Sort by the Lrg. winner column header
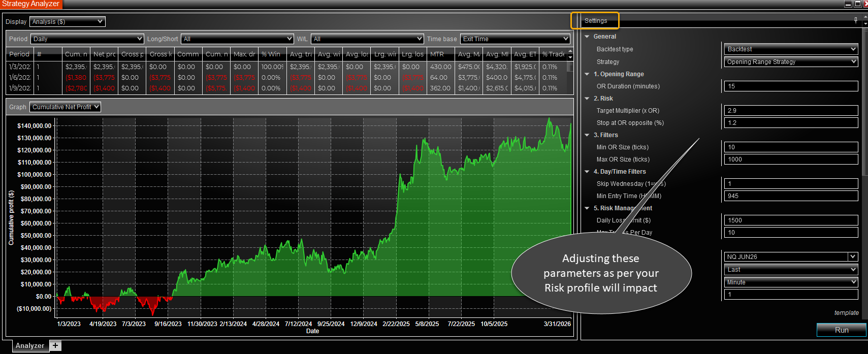The image size is (868, 354). [x=385, y=54]
